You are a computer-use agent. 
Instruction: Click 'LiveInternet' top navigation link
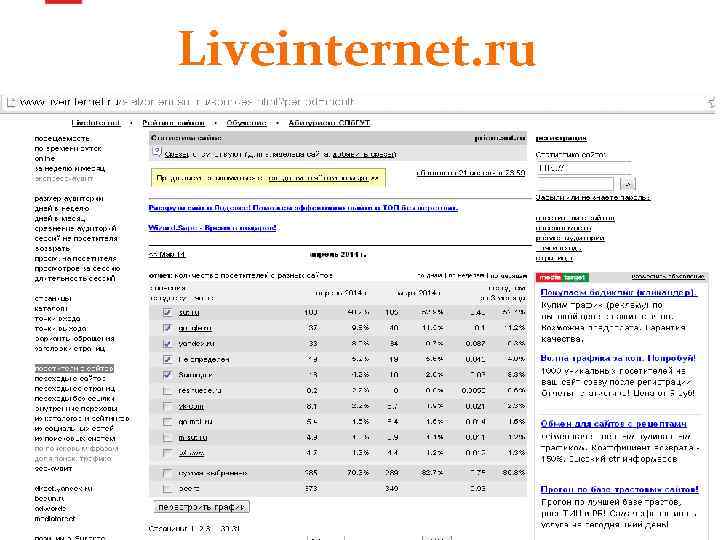pos(96,123)
